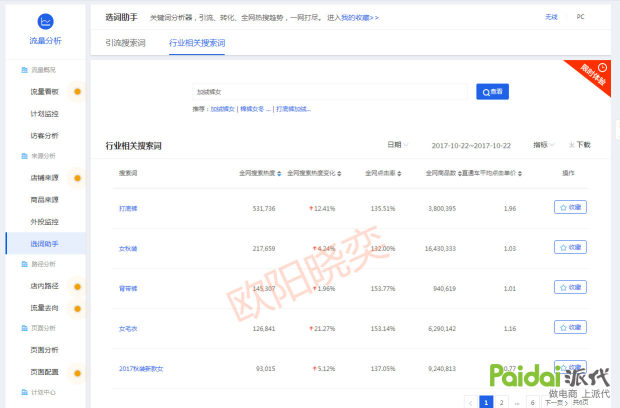
Task: Open the 指标 metrics dropdown
Action: (x=544, y=145)
